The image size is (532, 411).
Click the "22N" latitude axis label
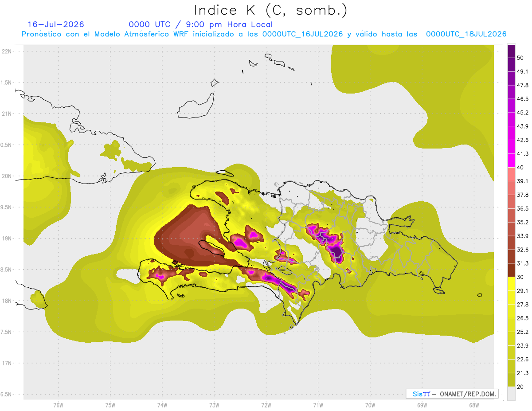click(x=8, y=51)
